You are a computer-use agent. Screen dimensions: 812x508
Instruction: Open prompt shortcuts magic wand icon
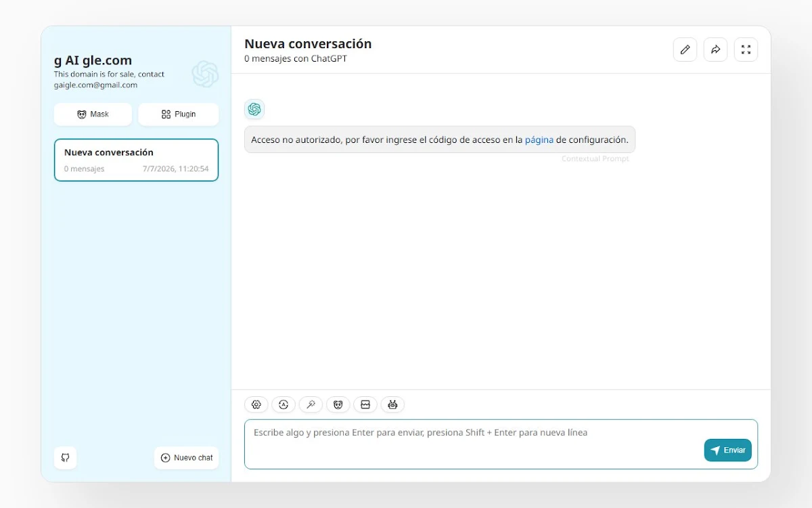pos(311,404)
